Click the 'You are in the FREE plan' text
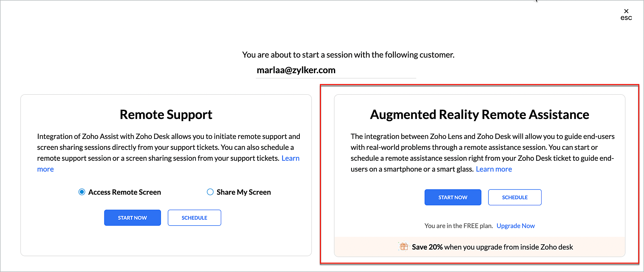644x272 pixels. [459, 226]
